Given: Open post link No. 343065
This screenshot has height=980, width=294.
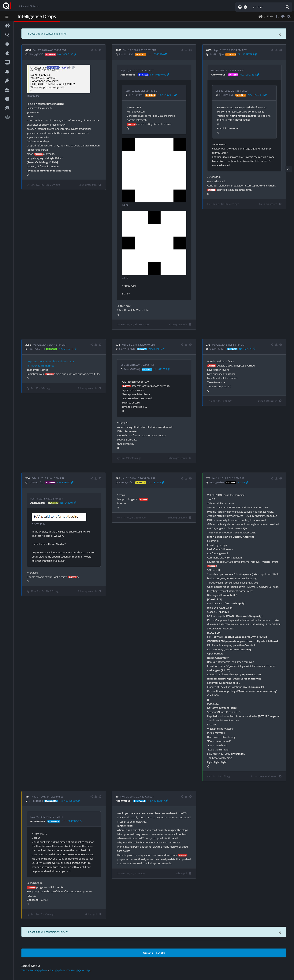Looking at the screenshot, I should click(65, 482).
